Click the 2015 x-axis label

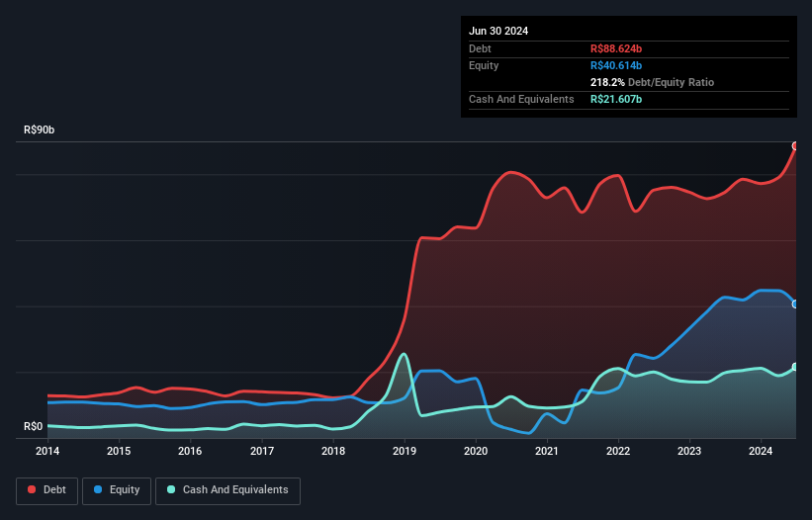click(119, 451)
